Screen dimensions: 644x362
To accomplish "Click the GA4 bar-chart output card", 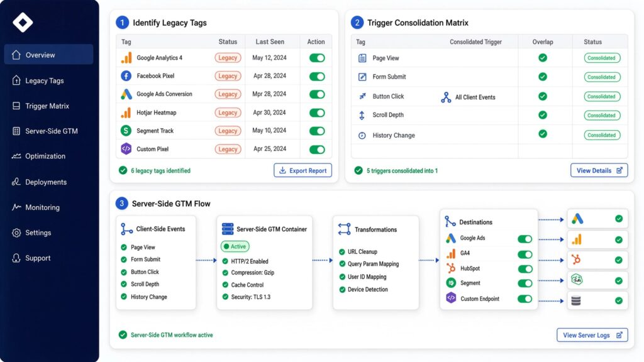I will (597, 239).
